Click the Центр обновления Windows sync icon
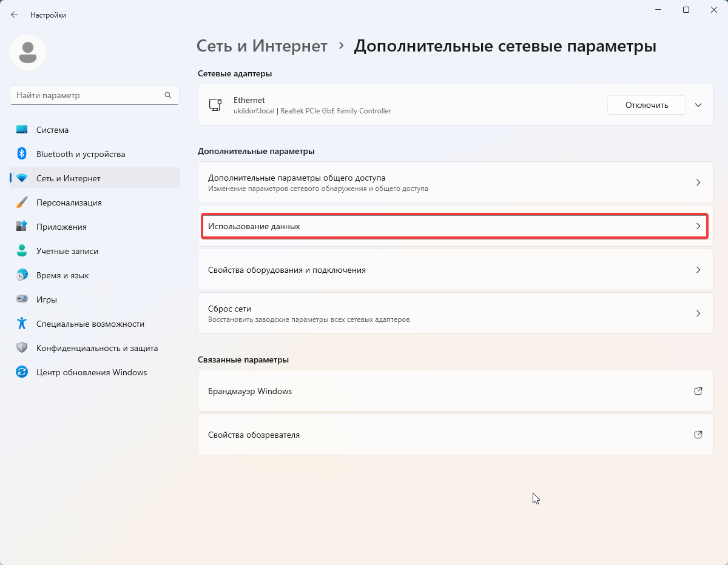Screen dimensions: 728x565 pyautogui.click(x=22, y=372)
